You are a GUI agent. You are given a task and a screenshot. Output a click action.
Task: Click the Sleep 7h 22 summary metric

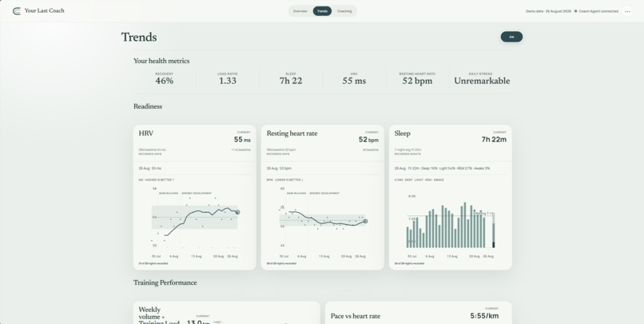click(291, 78)
